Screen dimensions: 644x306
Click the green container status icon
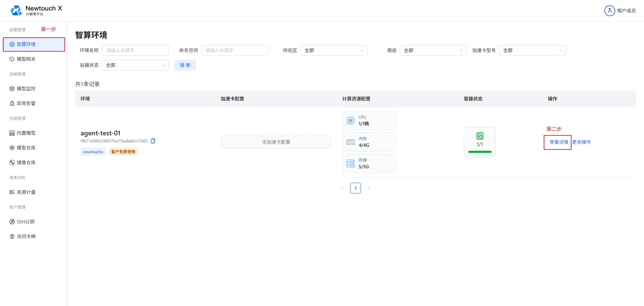pyautogui.click(x=480, y=136)
